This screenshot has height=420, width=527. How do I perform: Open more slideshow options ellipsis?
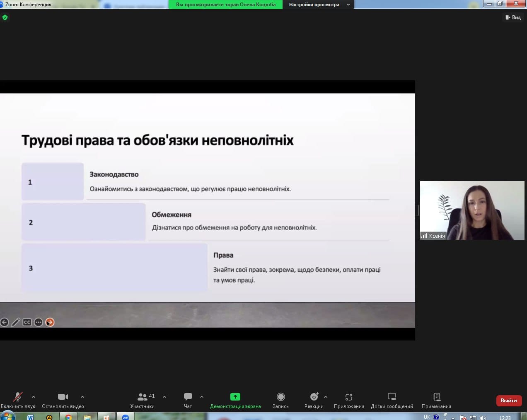(x=39, y=322)
